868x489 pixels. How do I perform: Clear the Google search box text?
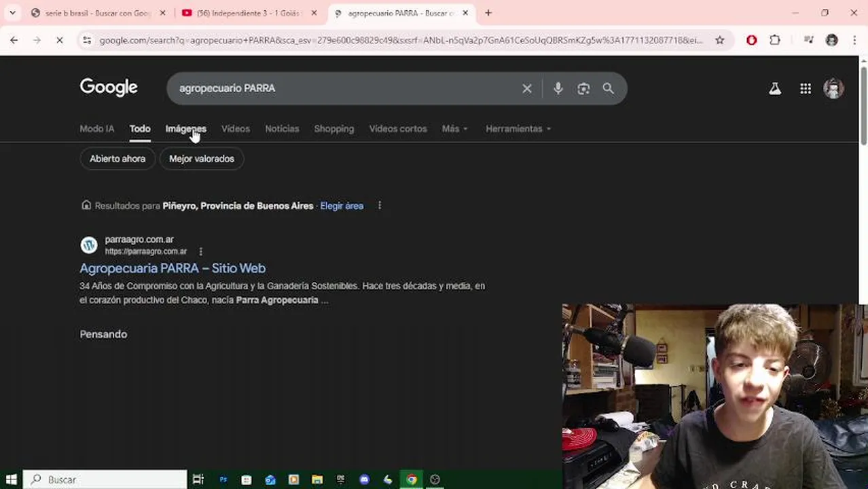527,88
